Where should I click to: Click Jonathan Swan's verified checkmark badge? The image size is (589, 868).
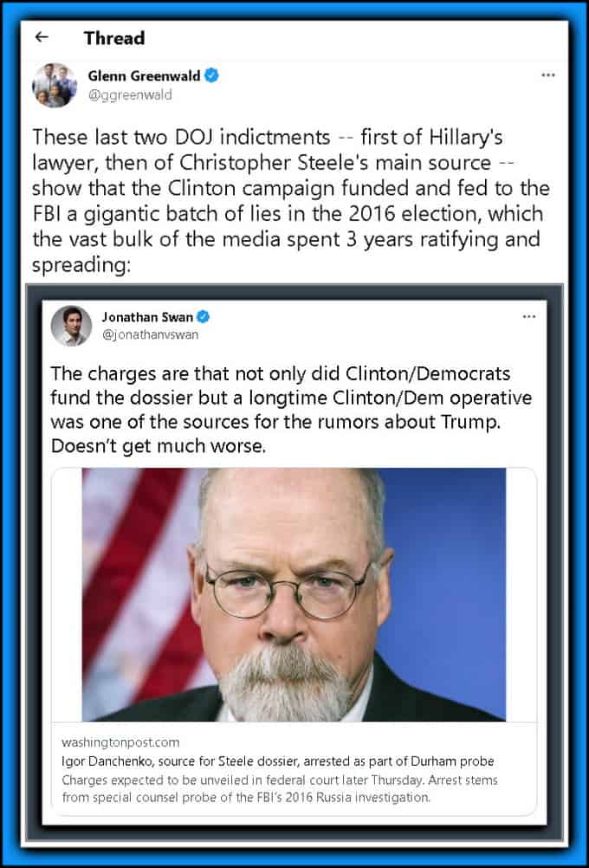[x=204, y=317]
